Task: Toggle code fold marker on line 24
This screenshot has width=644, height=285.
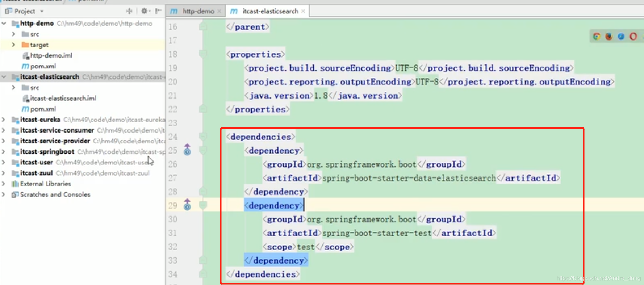Action: tap(203, 137)
